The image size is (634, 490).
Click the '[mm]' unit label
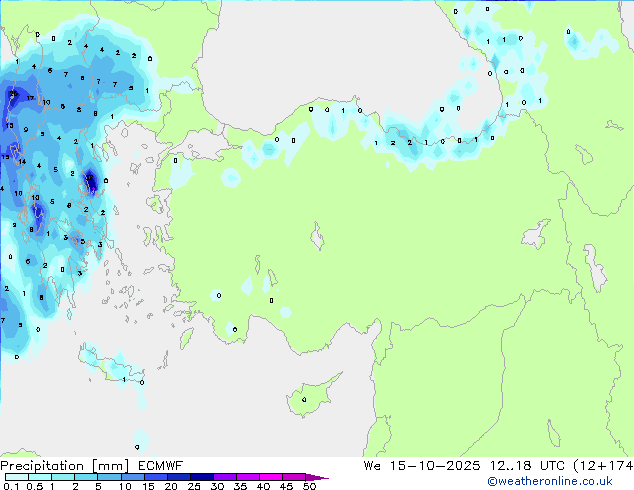(x=110, y=466)
